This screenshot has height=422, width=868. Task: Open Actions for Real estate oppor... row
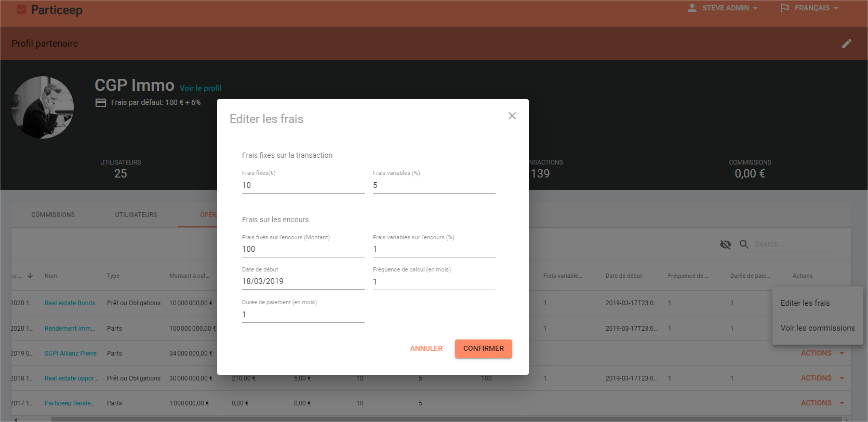click(x=822, y=378)
